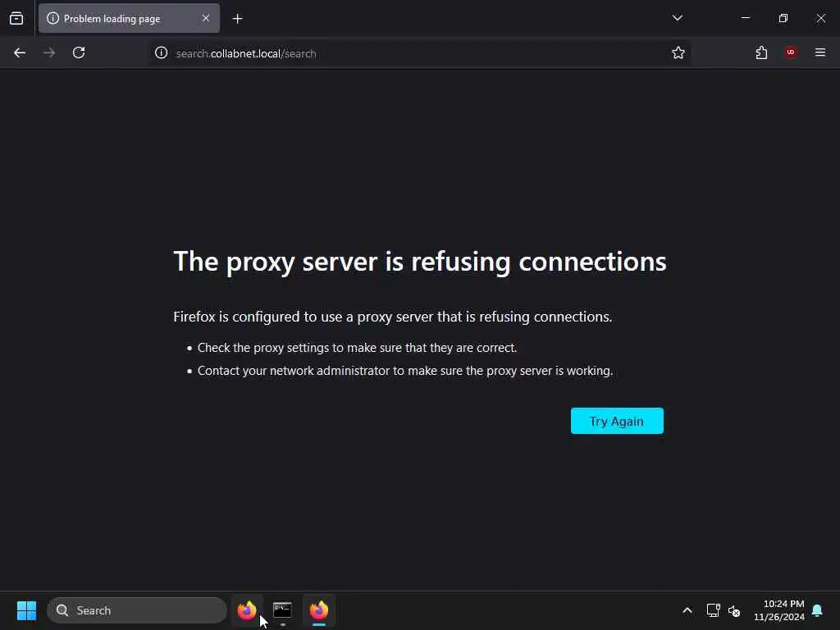This screenshot has width=840, height=630.
Task: Open the Firefox application menu
Action: 820,52
